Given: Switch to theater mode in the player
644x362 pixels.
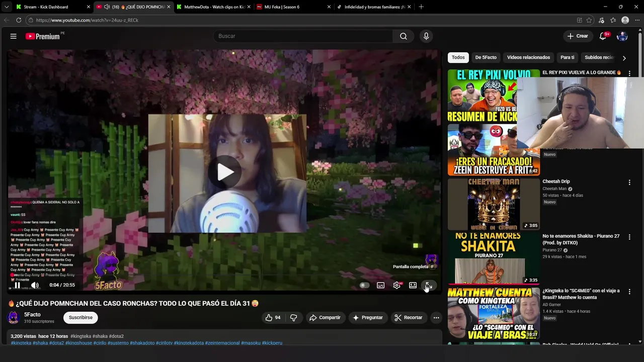Looking at the screenshot, I should click(413, 285).
